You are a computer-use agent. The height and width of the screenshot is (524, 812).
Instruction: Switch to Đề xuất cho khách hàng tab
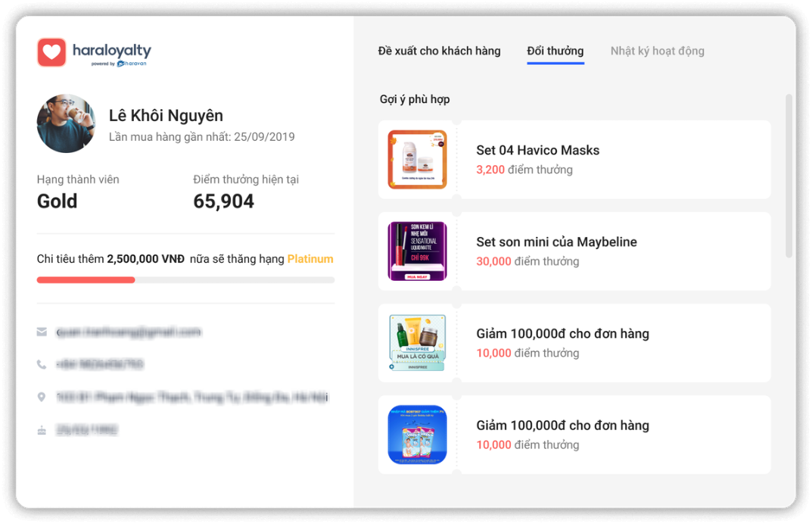pos(439,51)
